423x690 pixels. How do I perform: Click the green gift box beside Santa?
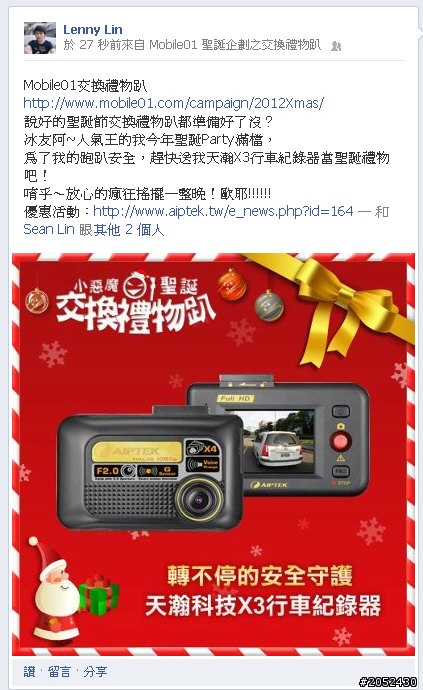click(100, 595)
